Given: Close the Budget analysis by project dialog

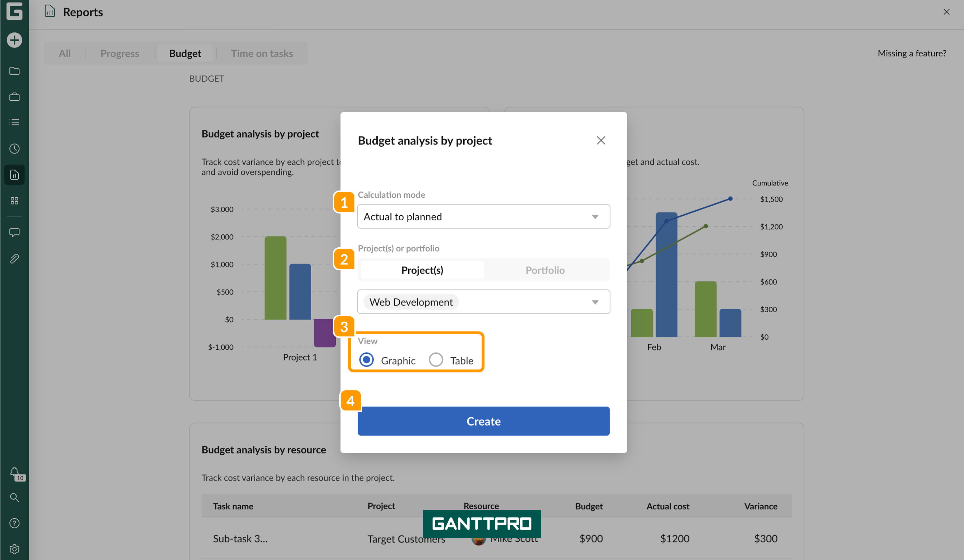Looking at the screenshot, I should click(x=601, y=141).
